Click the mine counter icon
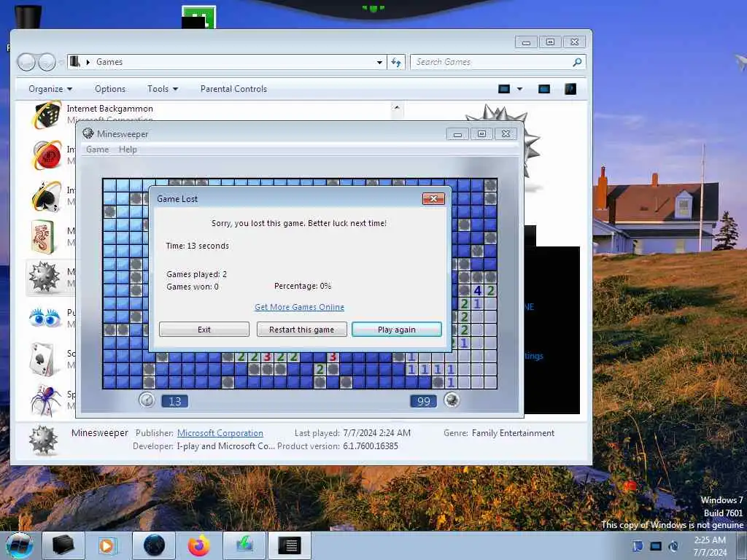The width and height of the screenshot is (747, 560). point(452,400)
